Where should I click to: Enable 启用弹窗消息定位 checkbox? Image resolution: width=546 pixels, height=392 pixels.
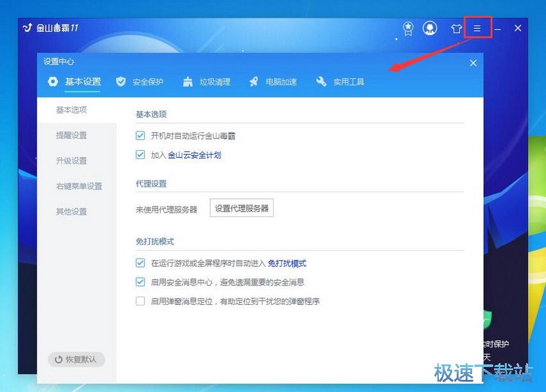coord(140,300)
